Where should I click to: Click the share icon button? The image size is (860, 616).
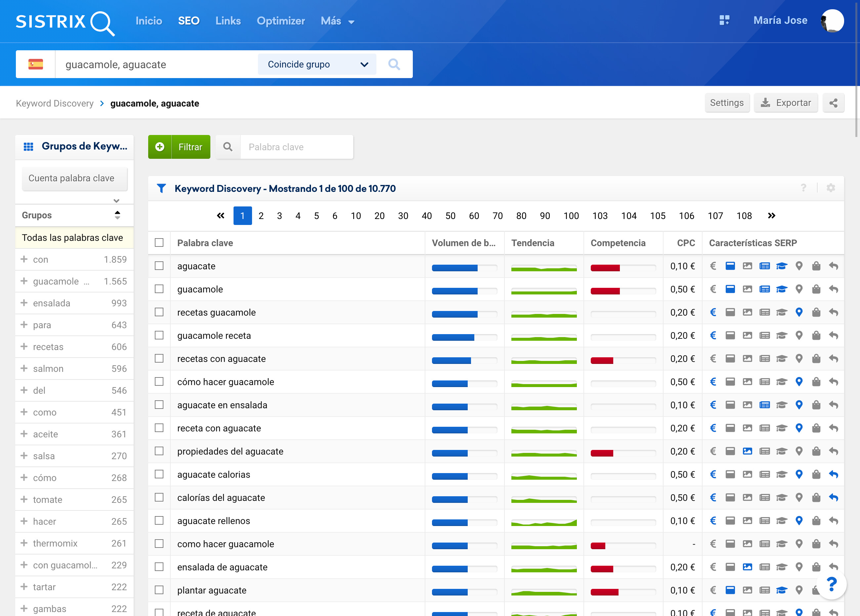coord(833,103)
